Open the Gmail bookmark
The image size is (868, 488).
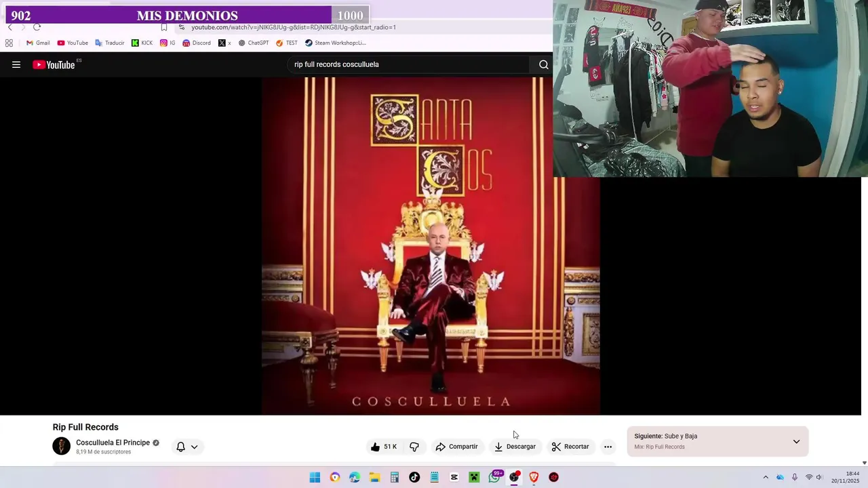click(38, 43)
